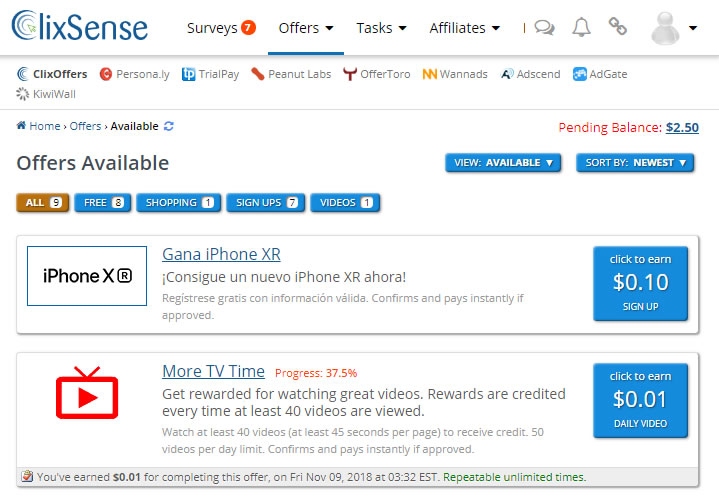Select the Persona.ly provider tab
This screenshot has width=719, height=499.
click(x=134, y=74)
